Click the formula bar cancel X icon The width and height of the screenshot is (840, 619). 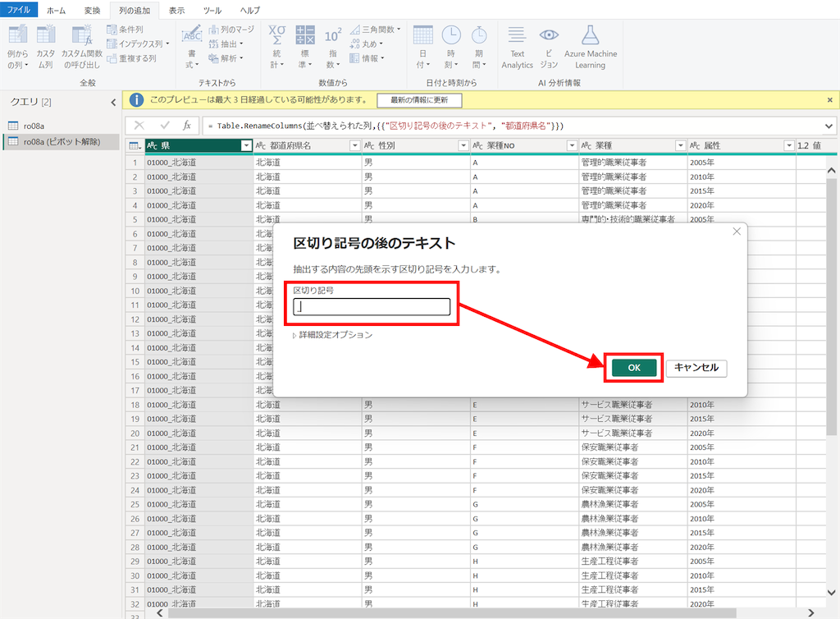[x=139, y=126]
